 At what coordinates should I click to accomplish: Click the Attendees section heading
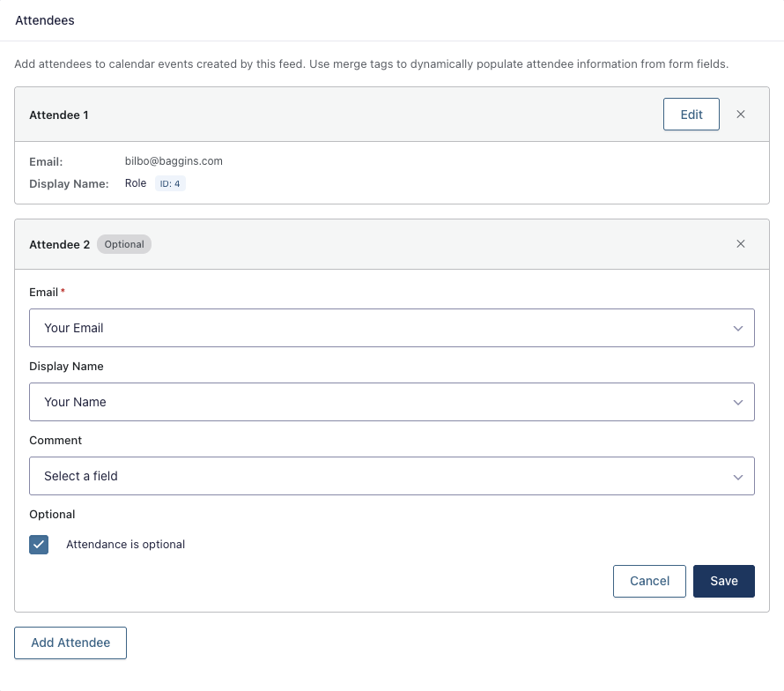click(x=45, y=20)
